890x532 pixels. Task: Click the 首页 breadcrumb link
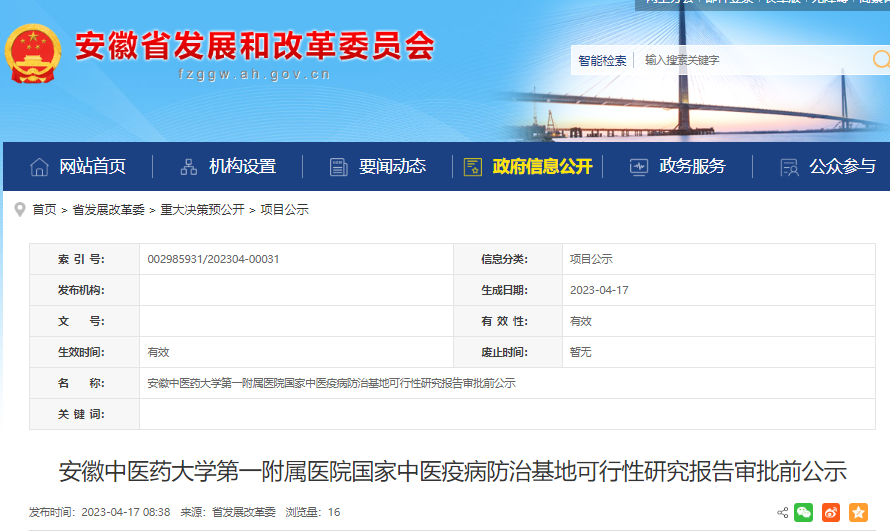tap(44, 210)
